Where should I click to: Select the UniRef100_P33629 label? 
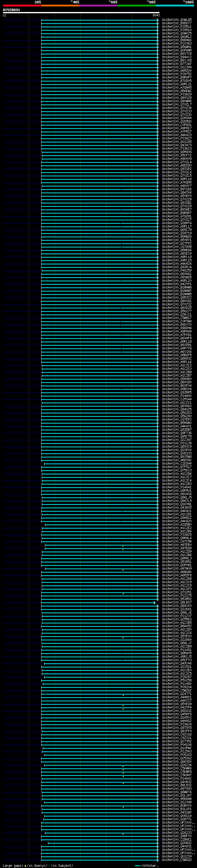click(x=177, y=94)
